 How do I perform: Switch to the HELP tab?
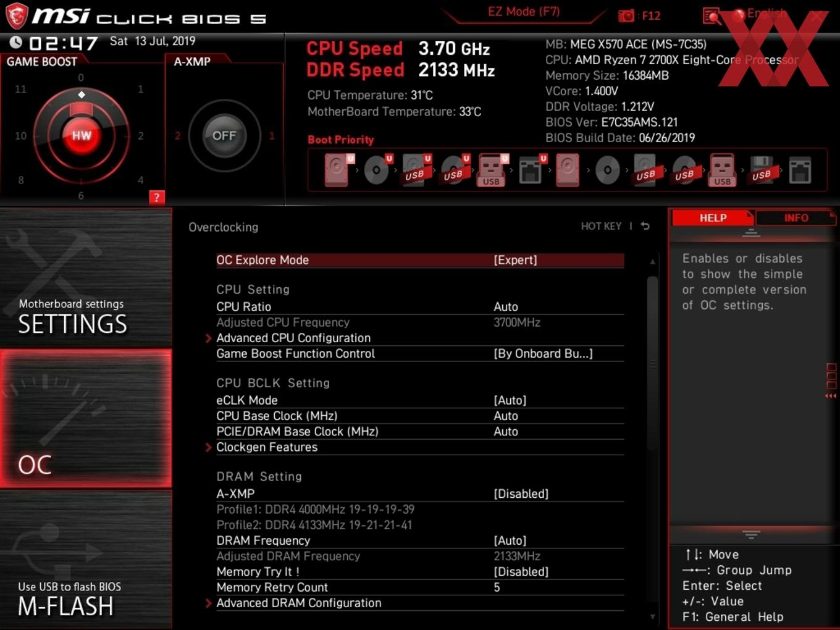coord(713,218)
